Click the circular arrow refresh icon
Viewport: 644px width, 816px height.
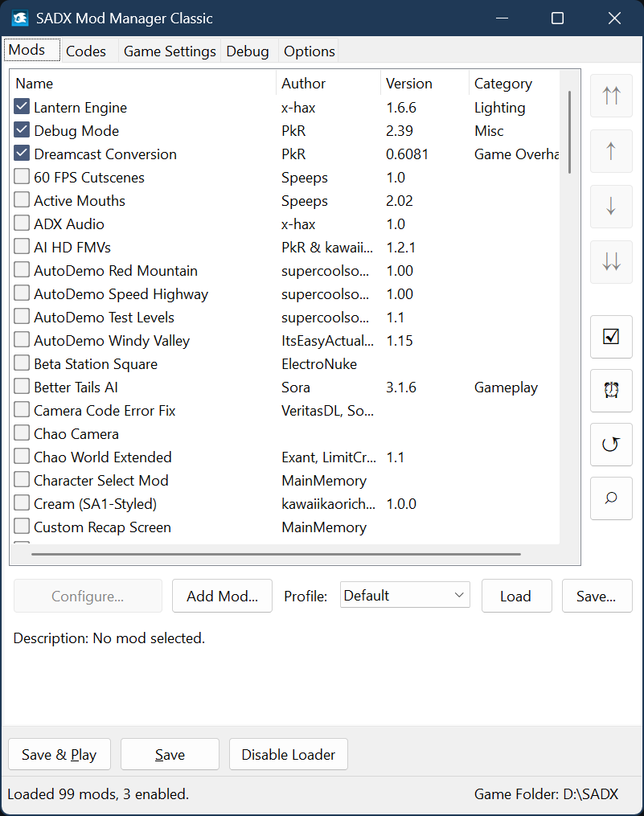[611, 444]
